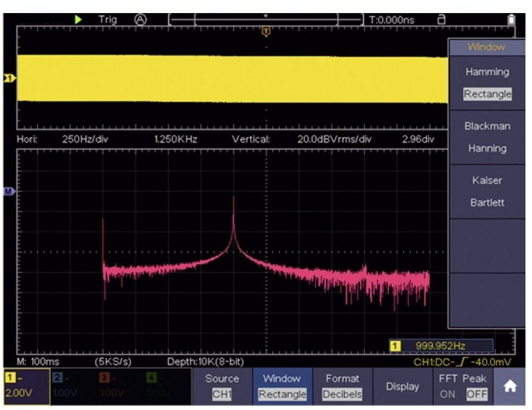Click the circled A trigger mode icon

(x=140, y=20)
